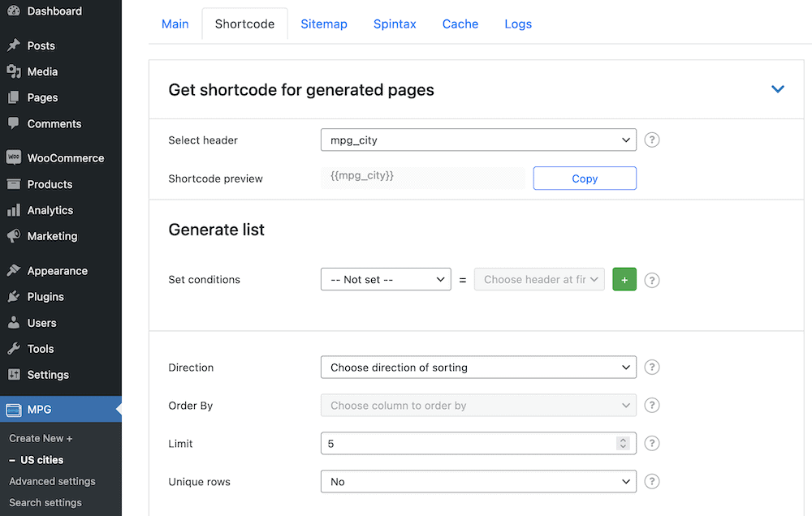812x516 pixels.
Task: Increment the Limit value stepper
Action: tap(623, 440)
